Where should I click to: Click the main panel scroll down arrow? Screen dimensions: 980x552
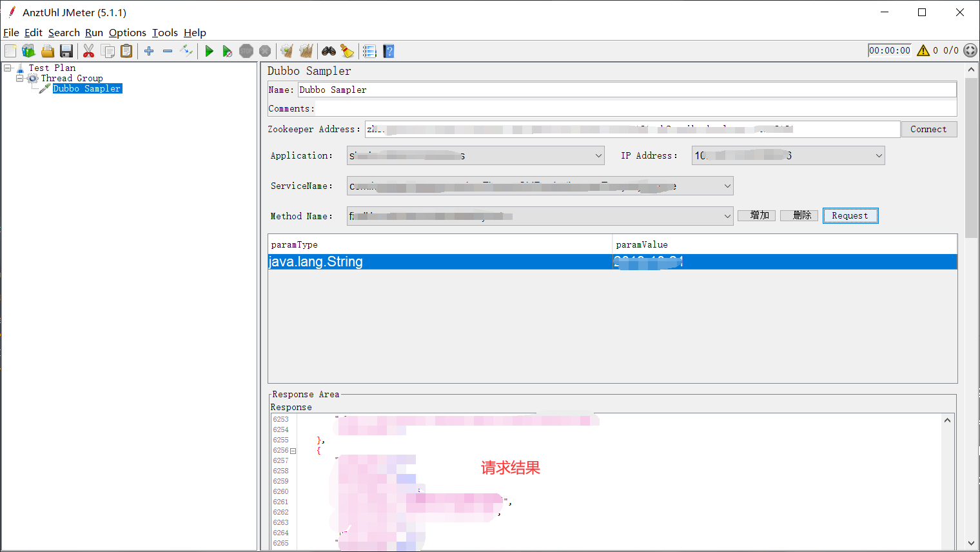pyautogui.click(x=971, y=543)
